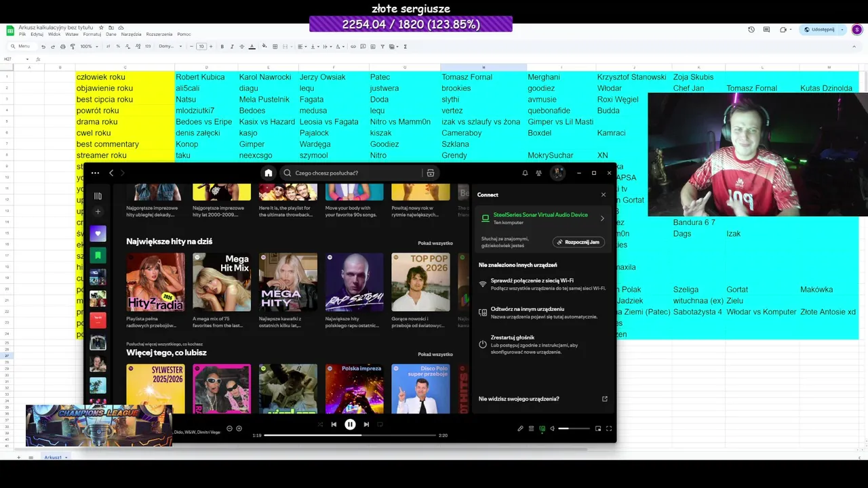Open green Your Episodes bookmark tile
The image size is (868, 488).
click(x=98, y=256)
